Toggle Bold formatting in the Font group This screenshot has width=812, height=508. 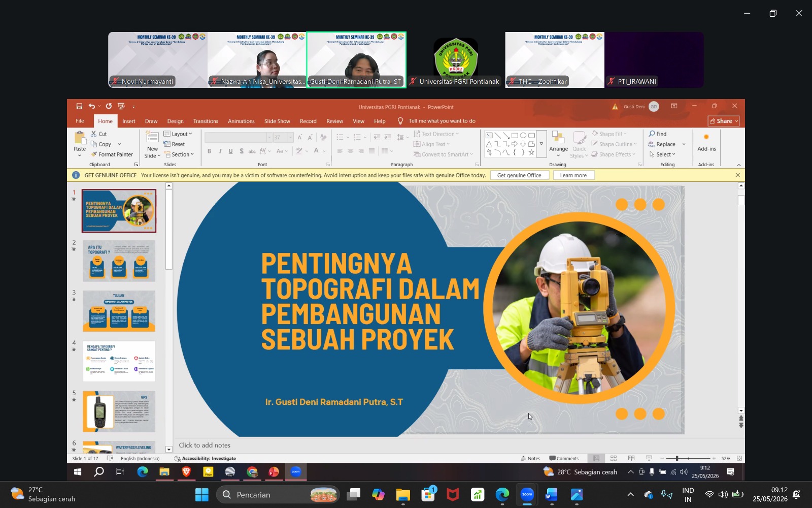click(209, 151)
